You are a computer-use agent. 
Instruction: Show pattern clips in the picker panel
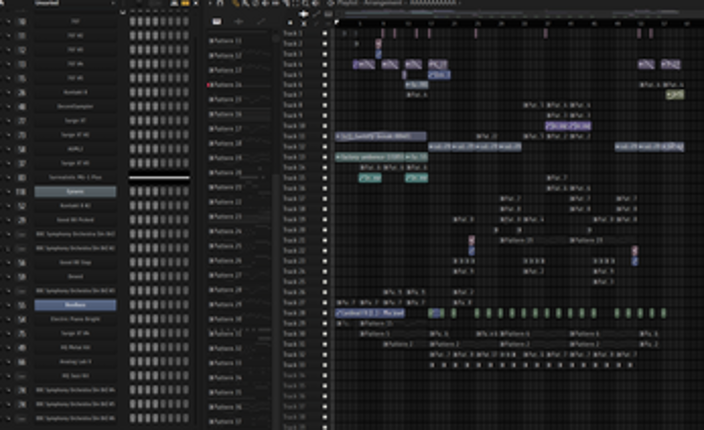pos(217,22)
